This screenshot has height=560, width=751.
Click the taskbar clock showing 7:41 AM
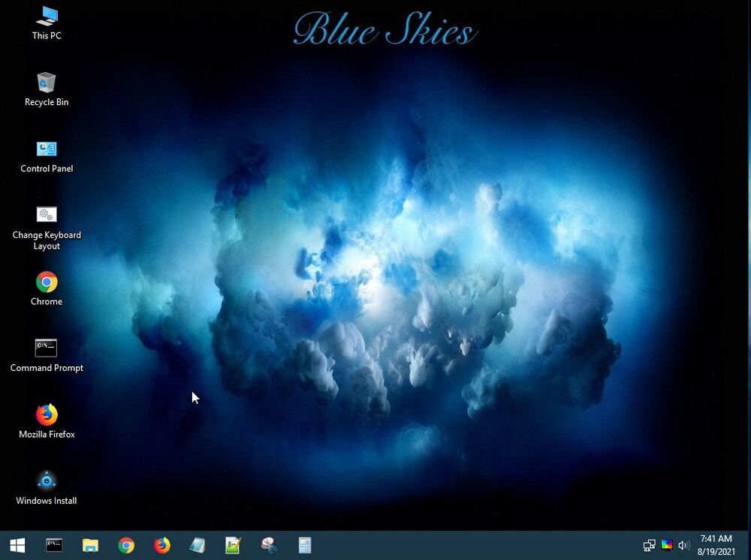(716, 545)
